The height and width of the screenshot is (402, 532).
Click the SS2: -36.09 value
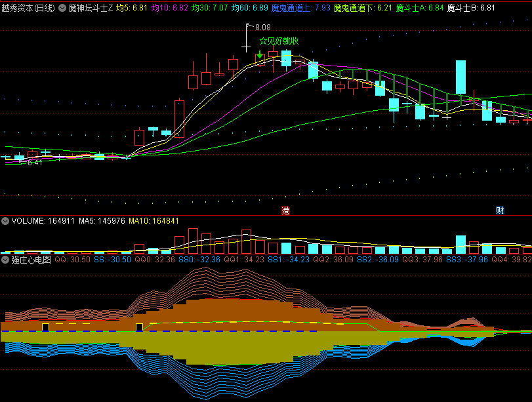[x=378, y=260]
